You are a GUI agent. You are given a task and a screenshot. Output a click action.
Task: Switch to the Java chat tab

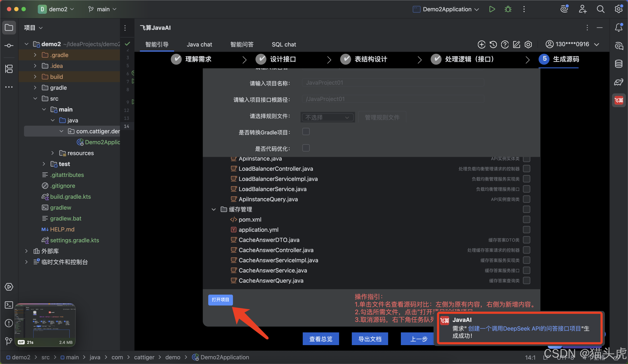[199, 45]
